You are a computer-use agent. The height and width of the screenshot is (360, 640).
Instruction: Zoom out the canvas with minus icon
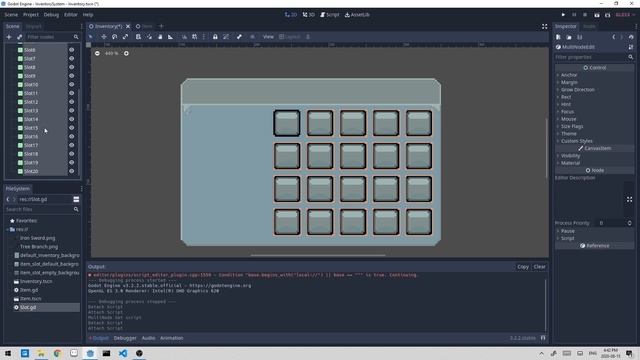97,53
